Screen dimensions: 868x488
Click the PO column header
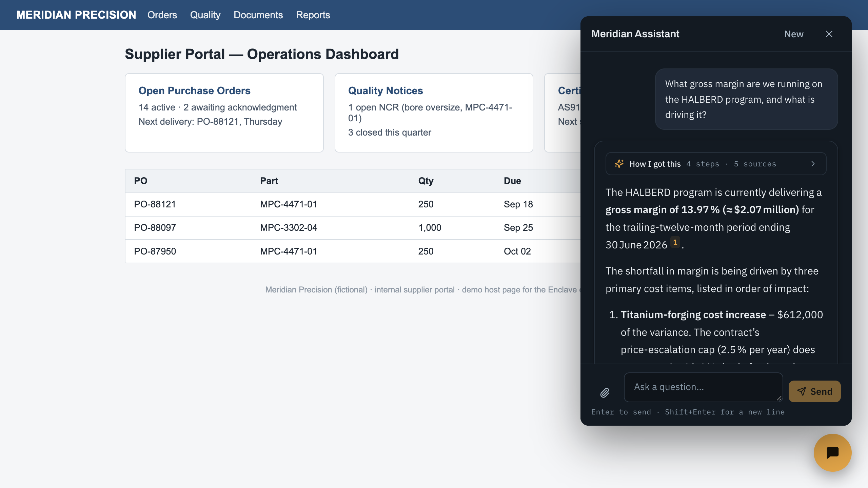click(x=141, y=181)
